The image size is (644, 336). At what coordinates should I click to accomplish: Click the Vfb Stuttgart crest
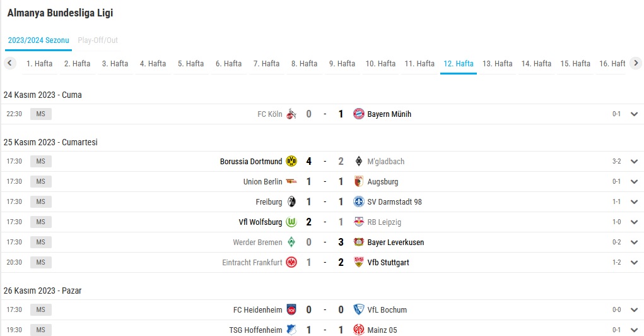[358, 262]
